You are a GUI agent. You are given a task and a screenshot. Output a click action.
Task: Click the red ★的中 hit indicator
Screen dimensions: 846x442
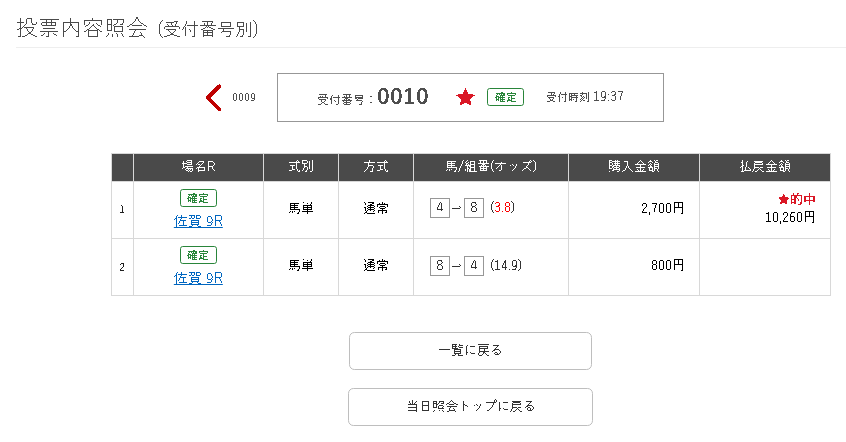[x=797, y=199]
